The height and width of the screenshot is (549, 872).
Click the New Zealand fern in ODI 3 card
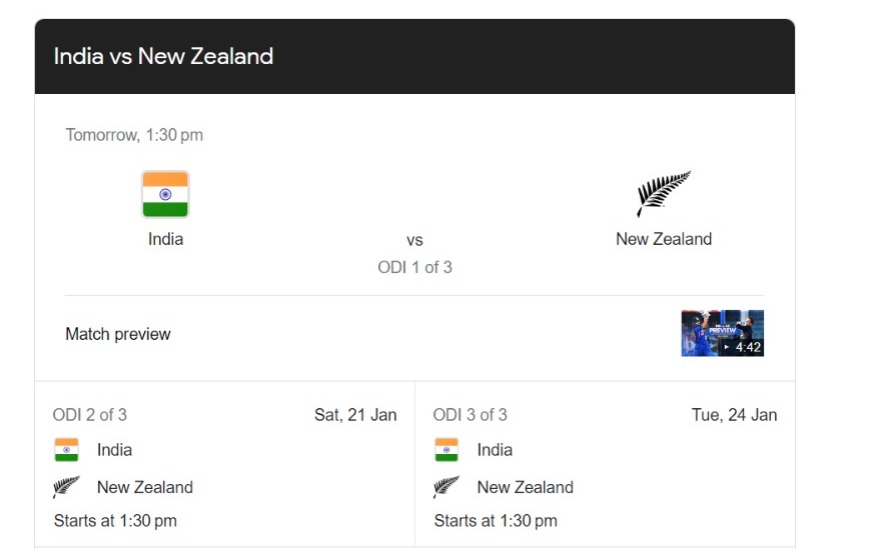click(447, 487)
